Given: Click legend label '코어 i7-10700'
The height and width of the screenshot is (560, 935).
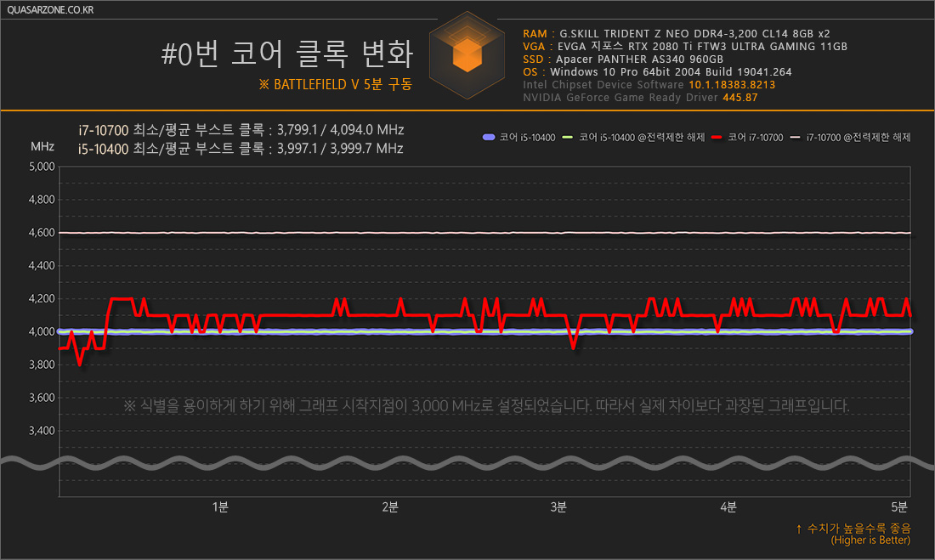Looking at the screenshot, I should [755, 137].
